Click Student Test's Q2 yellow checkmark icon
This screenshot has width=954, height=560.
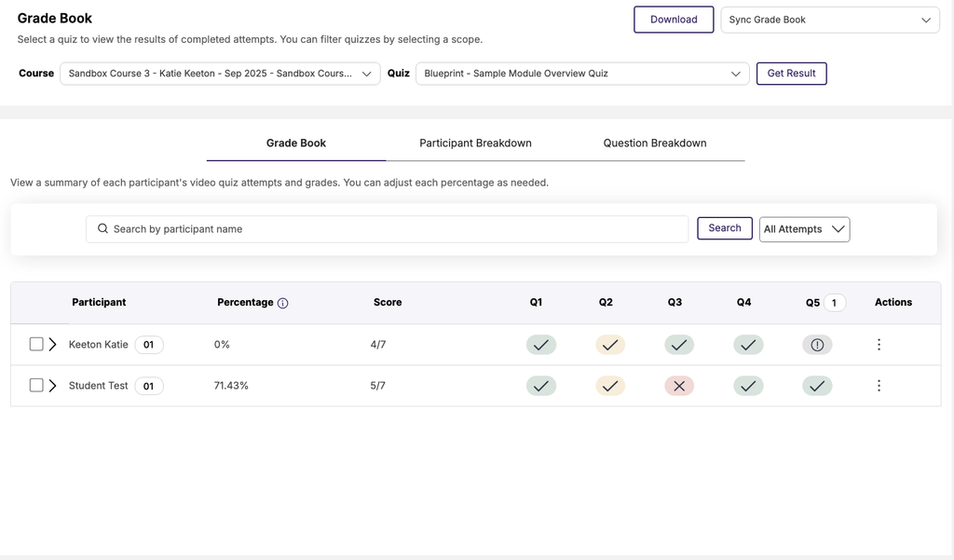610,386
